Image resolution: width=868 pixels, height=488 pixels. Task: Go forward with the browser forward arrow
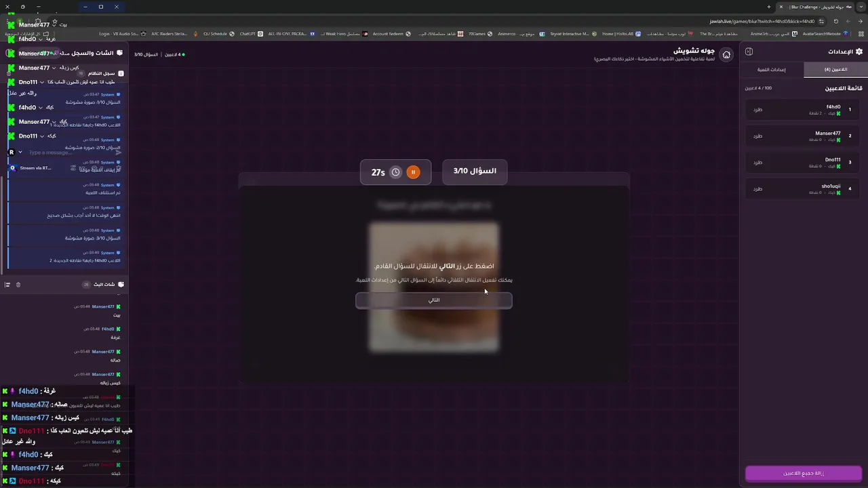[x=848, y=21]
